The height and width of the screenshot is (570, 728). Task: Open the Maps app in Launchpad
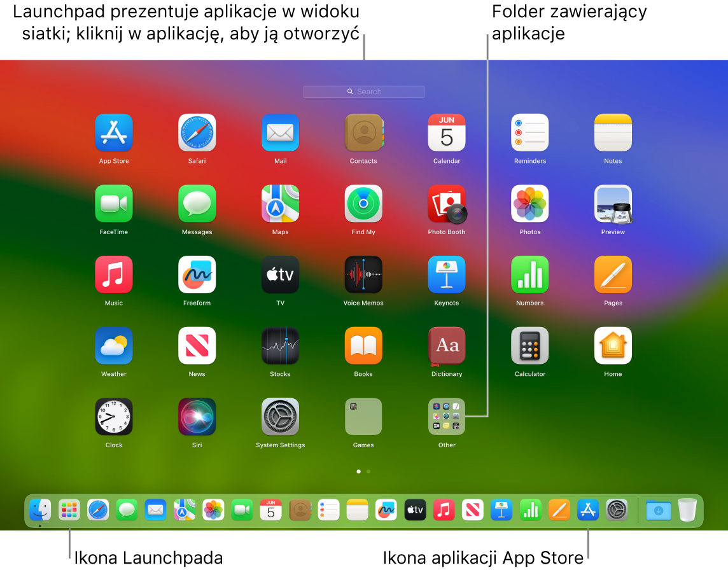click(x=280, y=204)
